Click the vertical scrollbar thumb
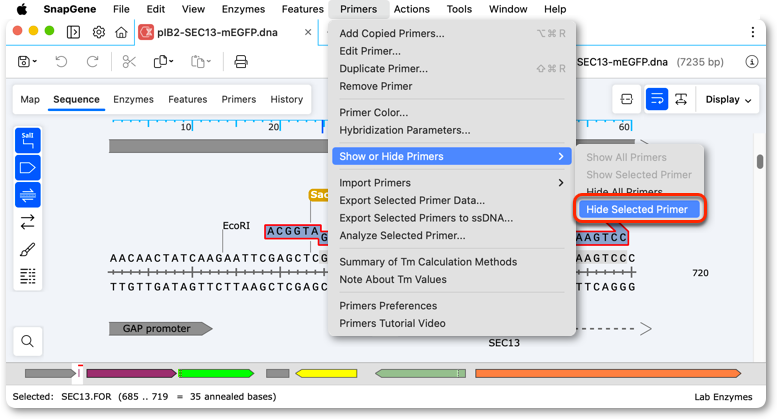This screenshot has height=419, width=777. [760, 161]
